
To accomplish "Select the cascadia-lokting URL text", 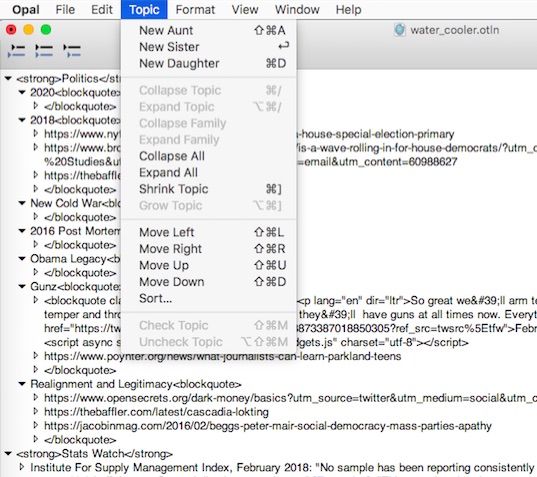I will [157, 412].
